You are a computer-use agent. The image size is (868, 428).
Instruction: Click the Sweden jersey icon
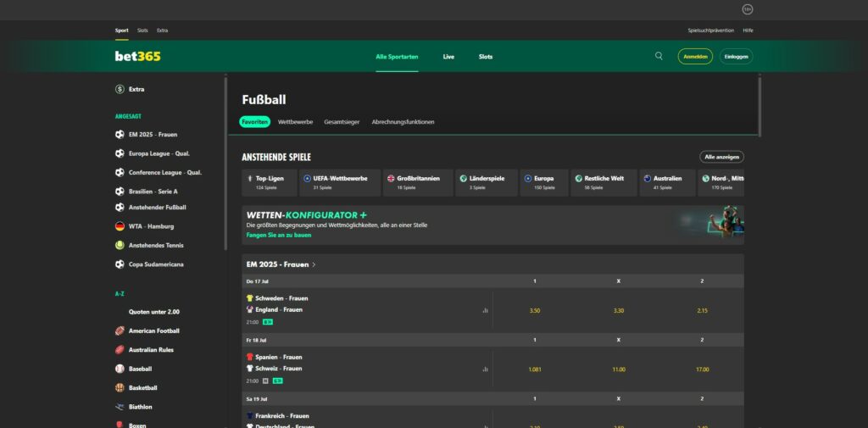(250, 297)
